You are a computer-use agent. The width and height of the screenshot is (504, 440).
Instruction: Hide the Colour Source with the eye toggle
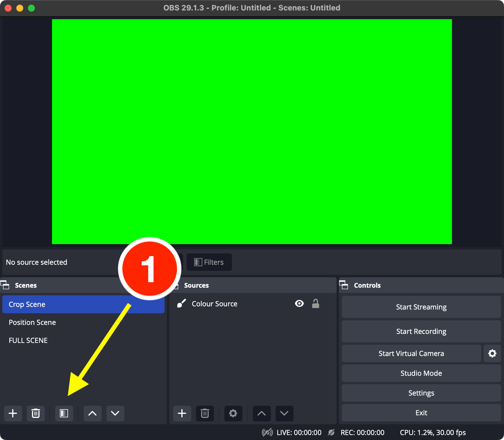(299, 303)
